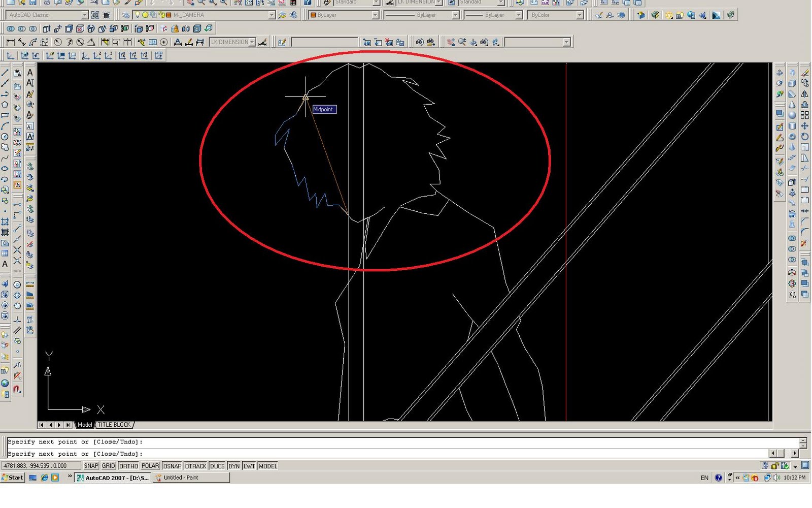Activate the Mirror tool

(x=805, y=93)
